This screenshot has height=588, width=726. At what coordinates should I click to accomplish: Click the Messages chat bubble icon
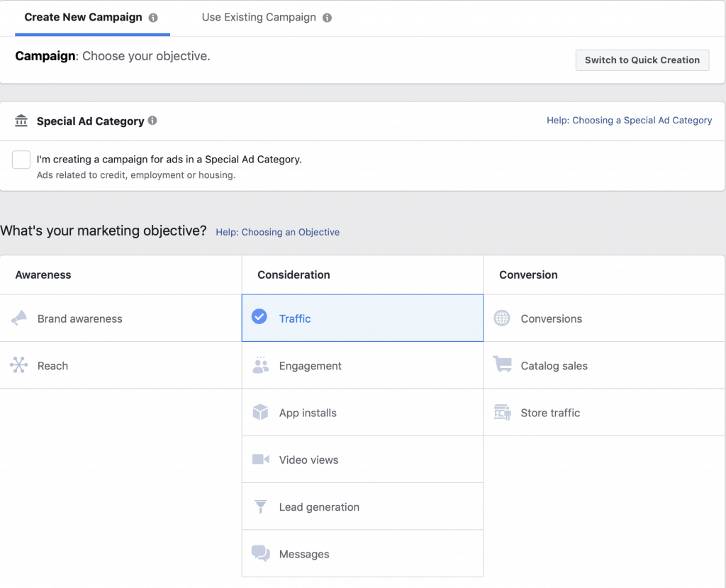(260, 554)
